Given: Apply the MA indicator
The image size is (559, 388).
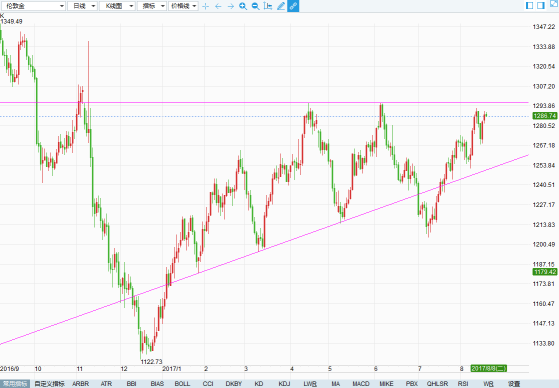Looking at the screenshot, I should pos(335,384).
